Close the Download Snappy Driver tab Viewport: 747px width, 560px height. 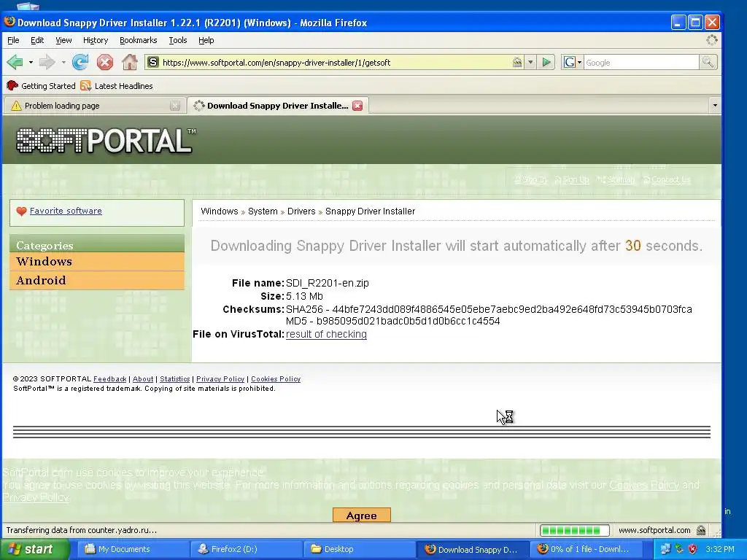[x=357, y=106]
